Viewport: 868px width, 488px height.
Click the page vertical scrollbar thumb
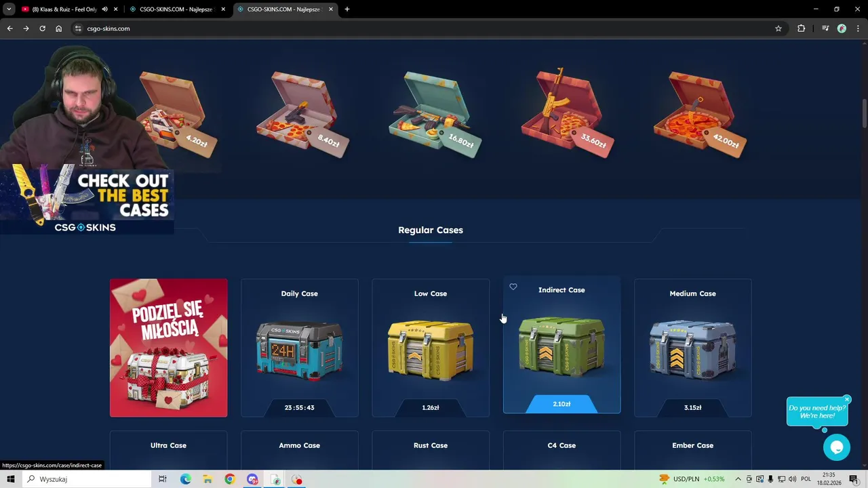point(864,113)
